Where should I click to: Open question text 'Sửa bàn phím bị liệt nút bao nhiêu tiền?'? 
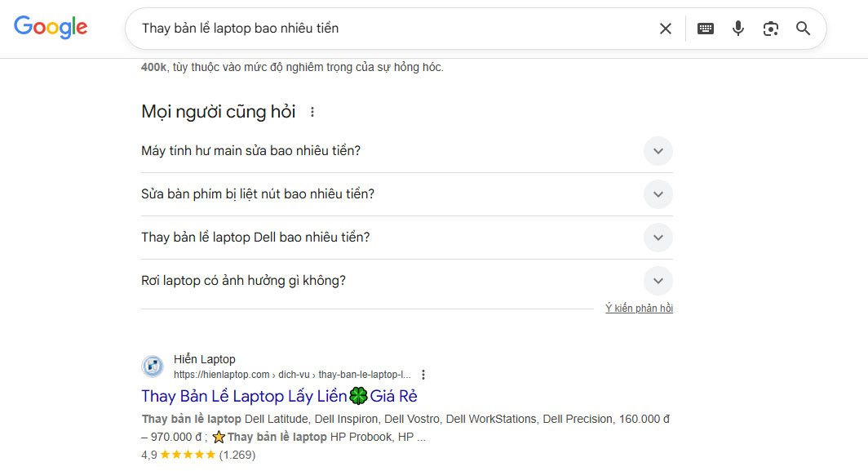click(x=258, y=194)
